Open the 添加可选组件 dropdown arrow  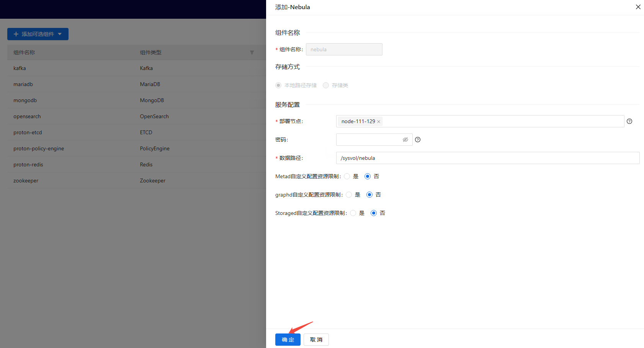click(x=60, y=34)
